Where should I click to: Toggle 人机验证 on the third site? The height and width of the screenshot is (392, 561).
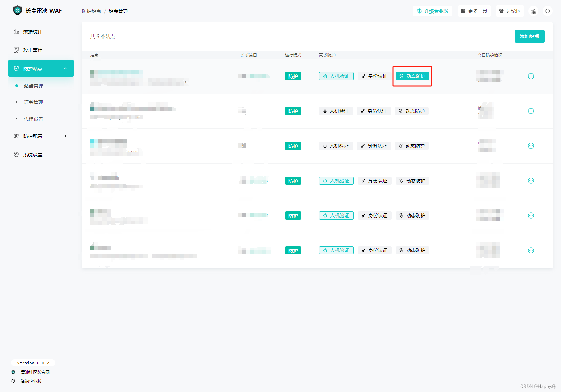click(336, 146)
